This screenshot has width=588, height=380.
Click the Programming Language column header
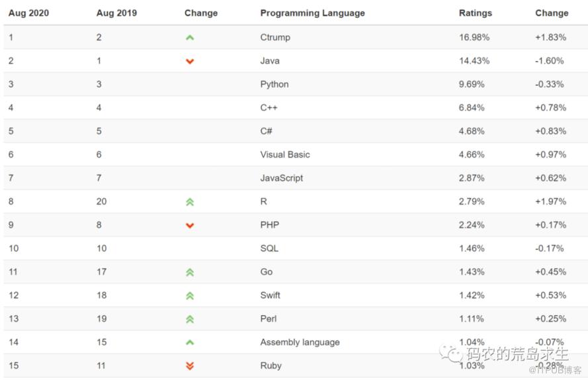(x=312, y=13)
